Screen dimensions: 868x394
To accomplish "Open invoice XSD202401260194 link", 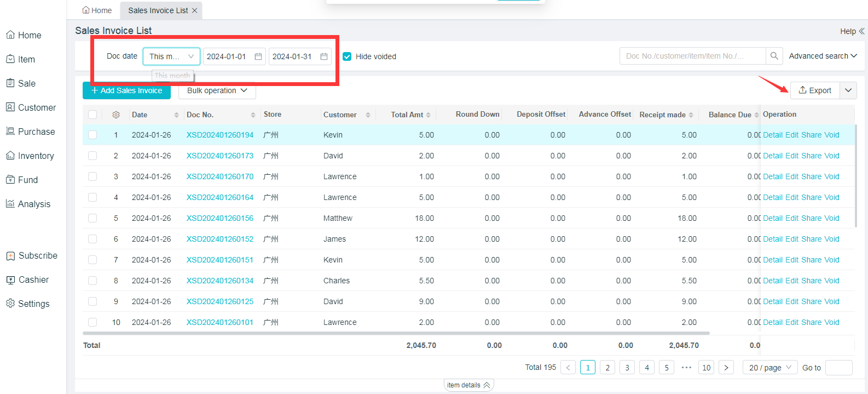I will click(220, 135).
